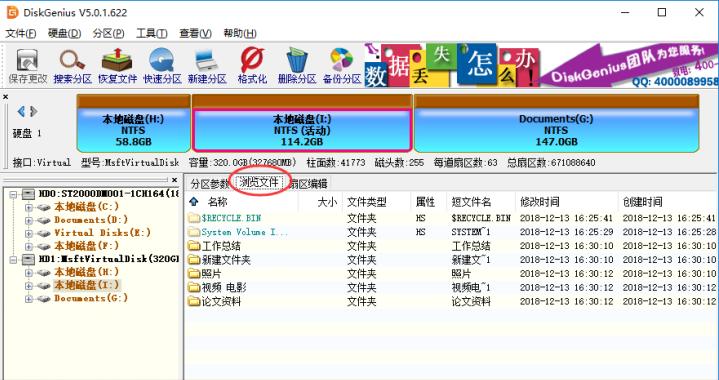Select the 新建文件夹 folder row
Viewport: 719px width, 380px height.
tap(452, 260)
